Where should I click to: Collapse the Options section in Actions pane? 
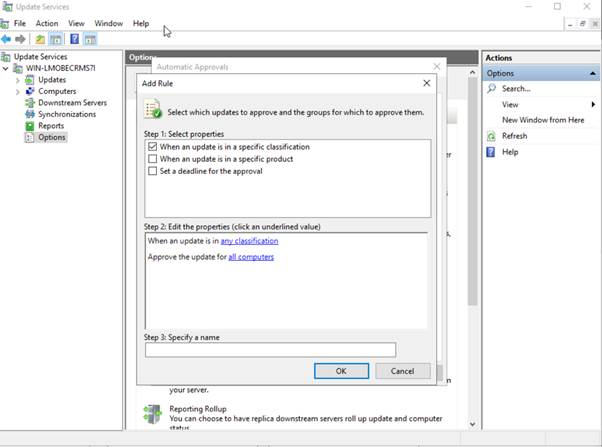593,73
